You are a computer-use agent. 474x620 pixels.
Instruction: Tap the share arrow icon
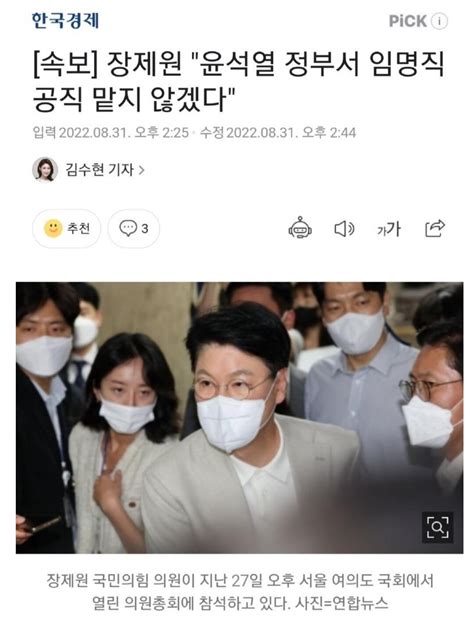[x=435, y=228]
